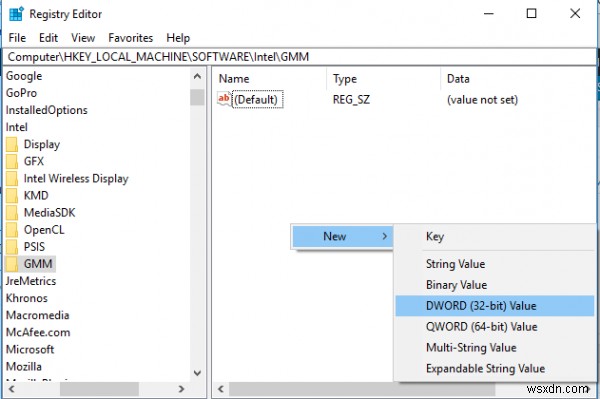600x399 pixels.
Task: Select the InstalledOptions key
Action: click(47, 110)
